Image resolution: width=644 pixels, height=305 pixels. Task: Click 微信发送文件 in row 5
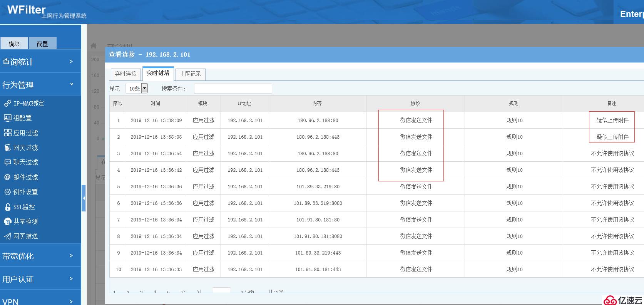coord(416,186)
